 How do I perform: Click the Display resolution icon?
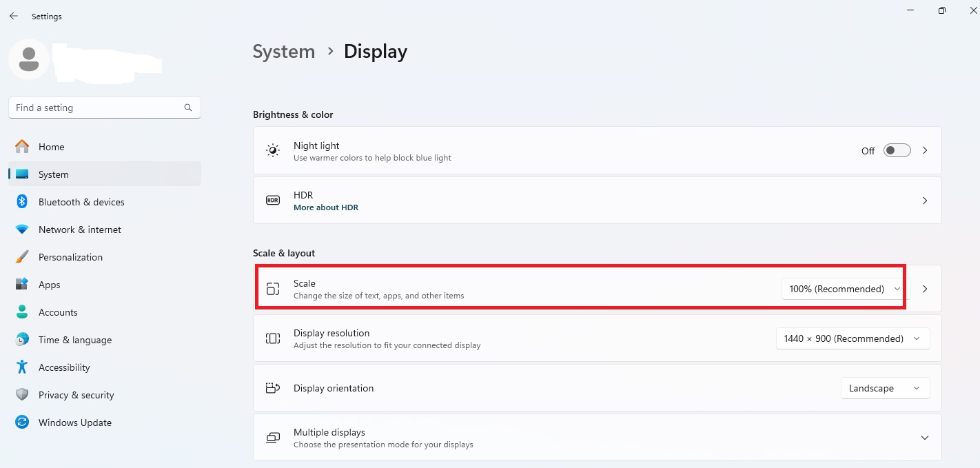pyautogui.click(x=273, y=338)
